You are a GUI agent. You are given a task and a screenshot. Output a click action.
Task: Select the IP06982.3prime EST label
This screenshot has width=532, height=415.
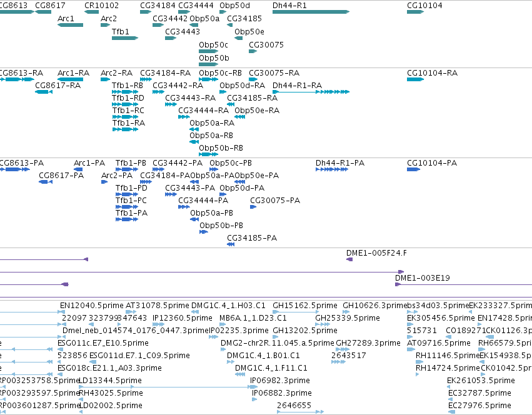(x=280, y=381)
